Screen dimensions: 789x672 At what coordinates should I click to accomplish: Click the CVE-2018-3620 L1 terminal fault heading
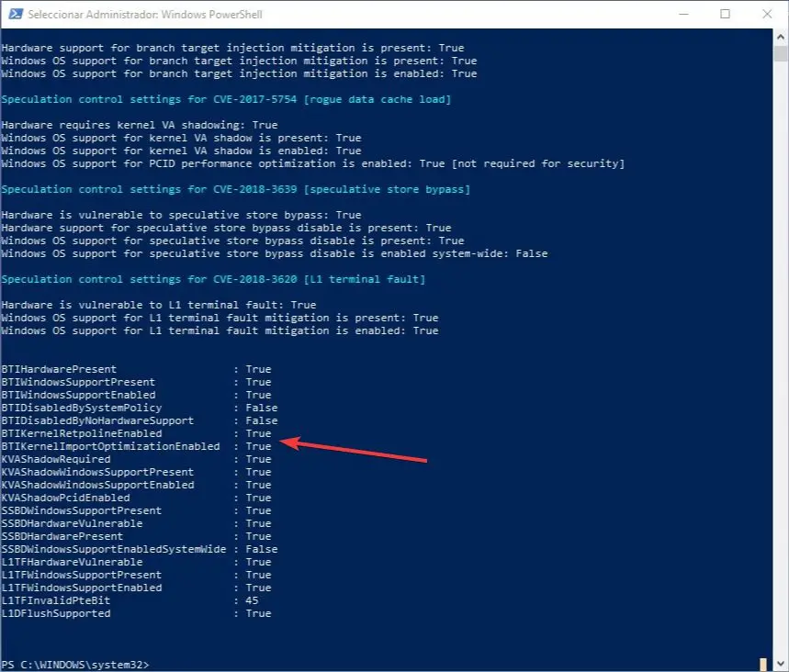click(213, 279)
